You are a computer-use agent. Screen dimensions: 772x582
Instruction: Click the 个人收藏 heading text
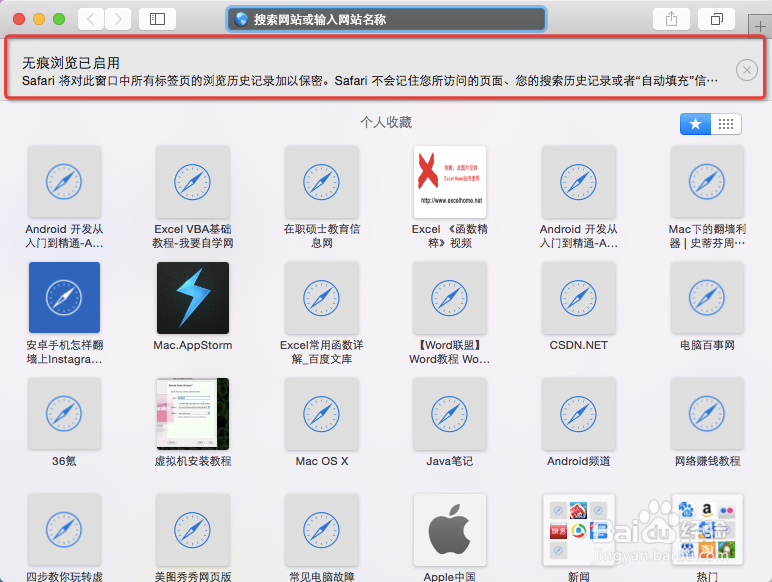(x=386, y=122)
